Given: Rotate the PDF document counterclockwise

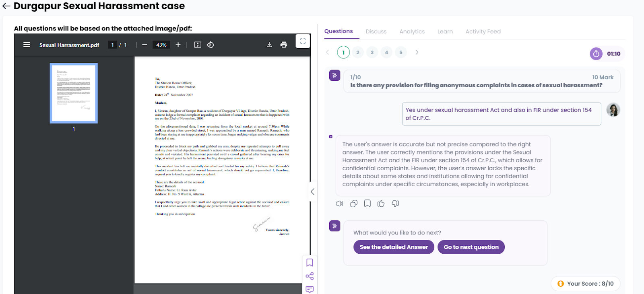Looking at the screenshot, I should click(x=210, y=45).
